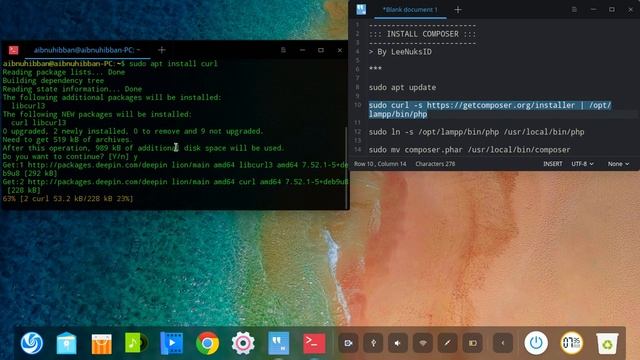This screenshot has height=360, width=640.
Task: Click the getcomposer.org installer URL
Action: pos(501,105)
